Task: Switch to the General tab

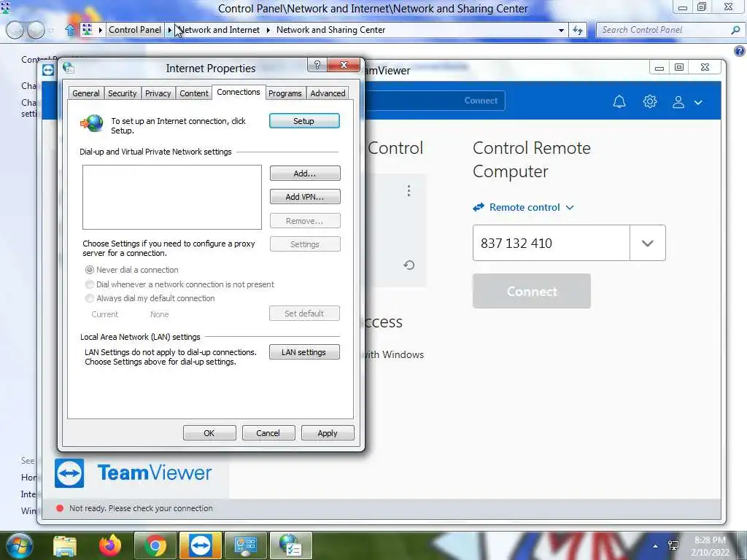Action: [86, 93]
